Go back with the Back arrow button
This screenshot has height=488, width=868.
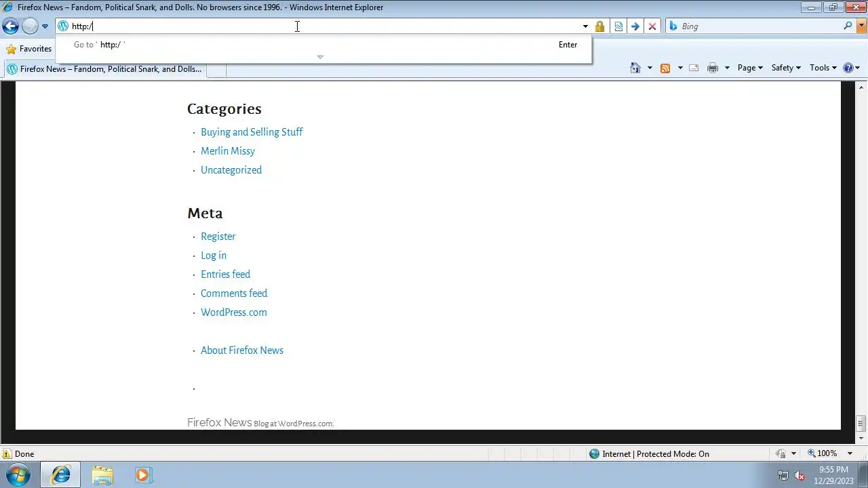(x=10, y=26)
